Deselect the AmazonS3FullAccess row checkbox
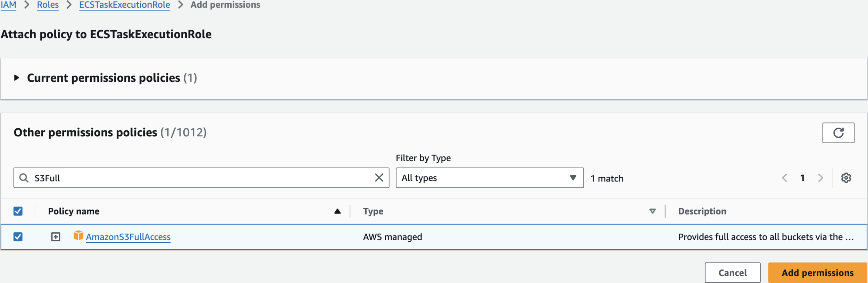 [x=18, y=237]
